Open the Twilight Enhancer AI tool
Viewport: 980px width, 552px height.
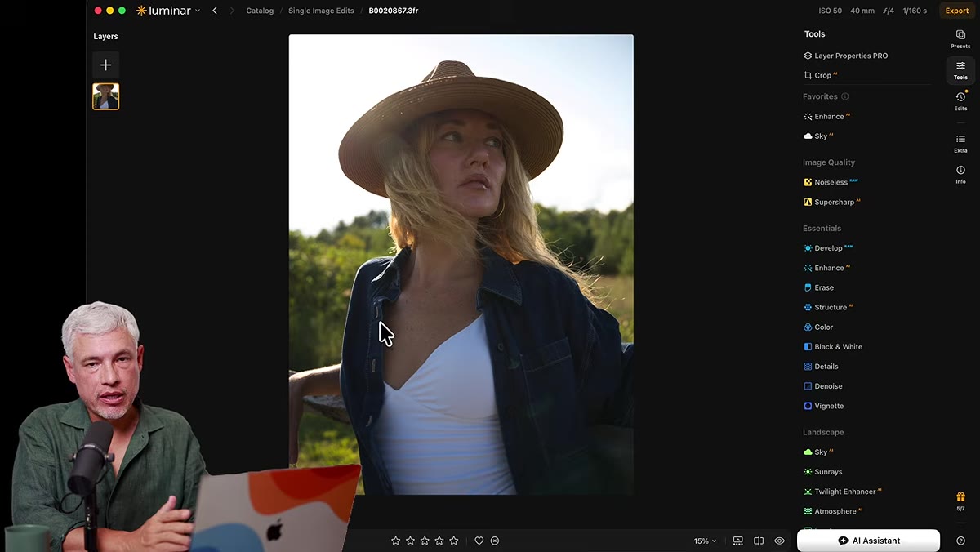[x=843, y=492]
